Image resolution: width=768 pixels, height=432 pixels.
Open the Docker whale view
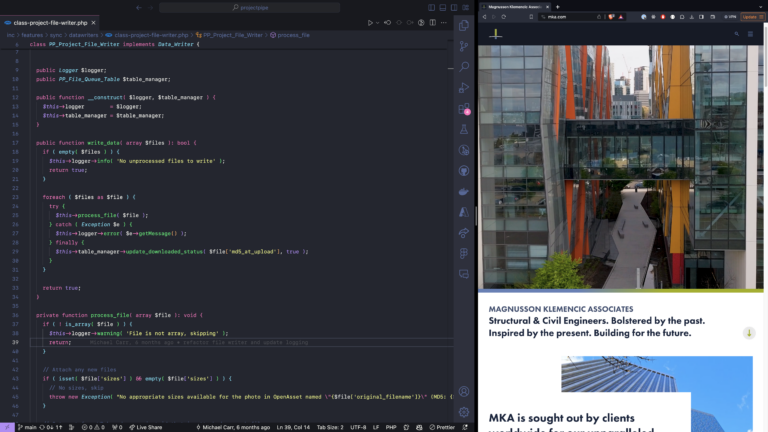[x=464, y=192]
